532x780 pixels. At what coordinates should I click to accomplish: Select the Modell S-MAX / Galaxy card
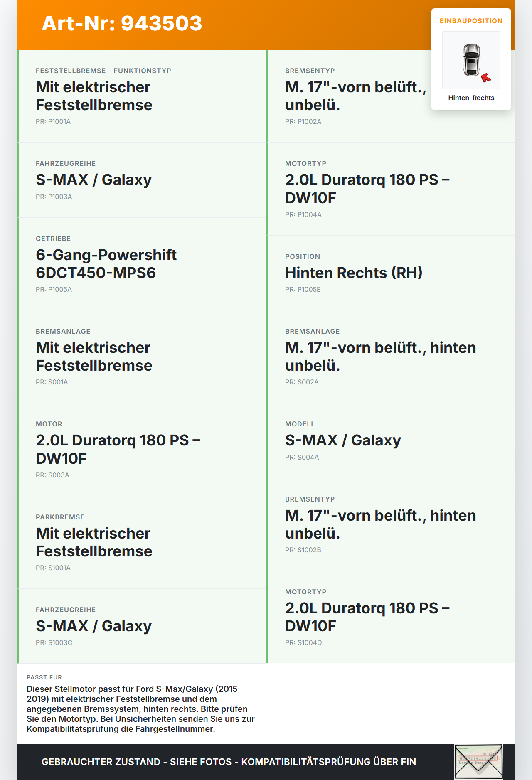pos(391,440)
